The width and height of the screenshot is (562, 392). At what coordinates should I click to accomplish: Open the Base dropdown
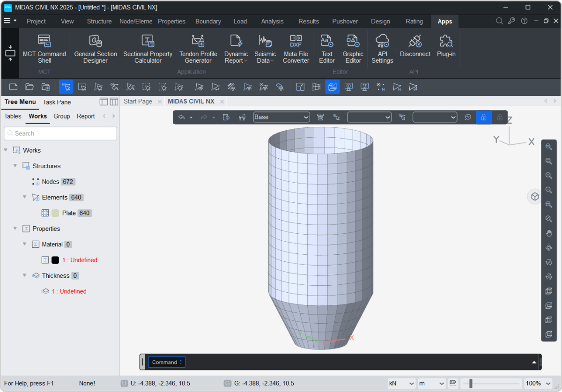[281, 117]
